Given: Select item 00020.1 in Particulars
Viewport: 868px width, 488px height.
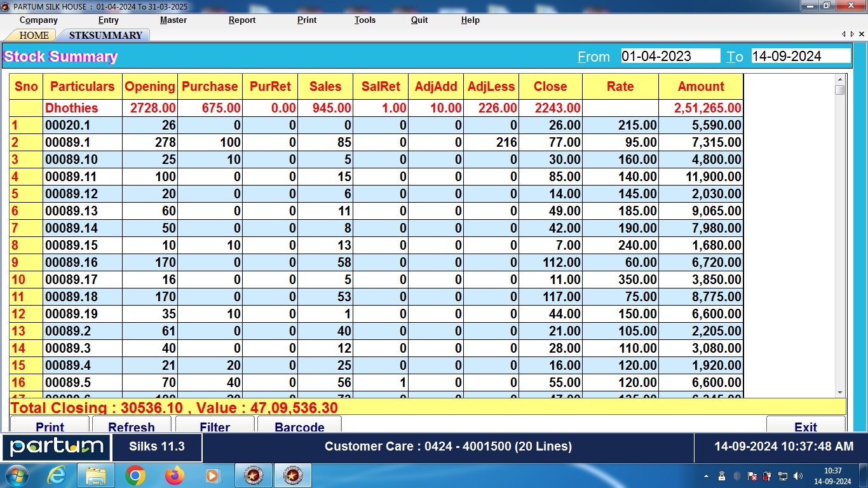Looking at the screenshot, I should [x=83, y=125].
